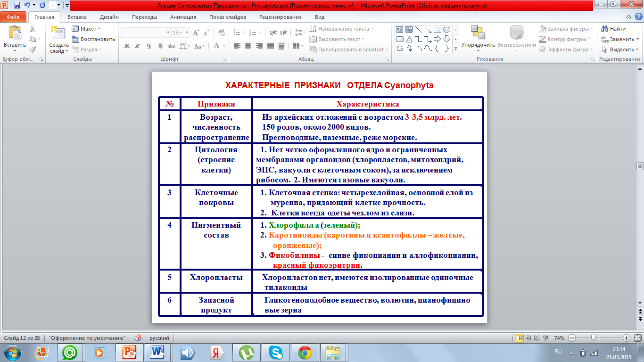Align text to the left
The image size is (644, 362).
237,46
